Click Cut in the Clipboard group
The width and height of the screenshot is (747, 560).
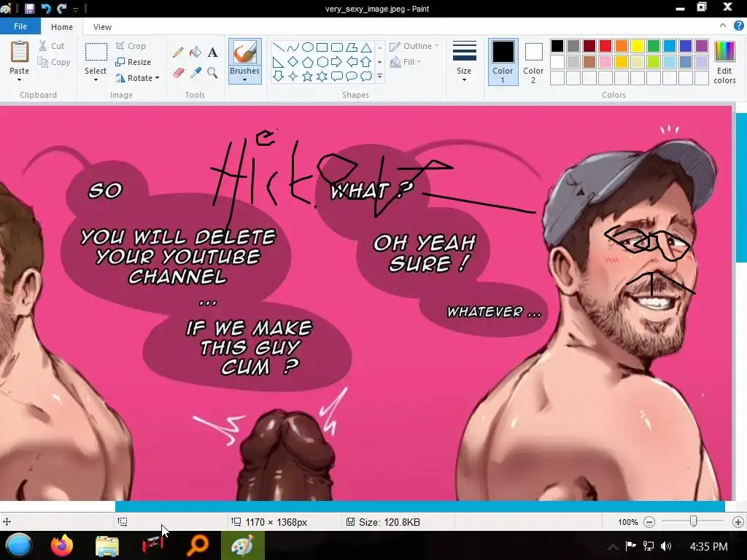tap(52, 46)
